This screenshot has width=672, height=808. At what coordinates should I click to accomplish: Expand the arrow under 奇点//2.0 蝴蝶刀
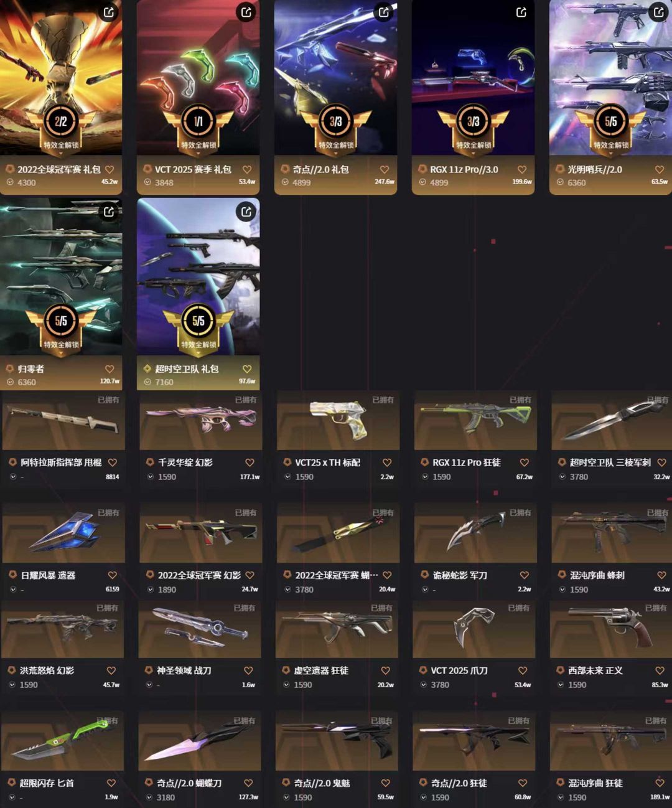pos(150,797)
